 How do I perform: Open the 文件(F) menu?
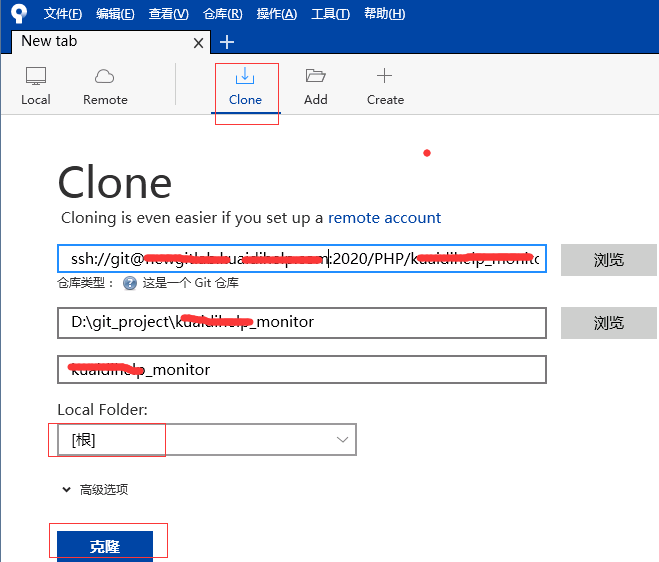pyautogui.click(x=63, y=14)
